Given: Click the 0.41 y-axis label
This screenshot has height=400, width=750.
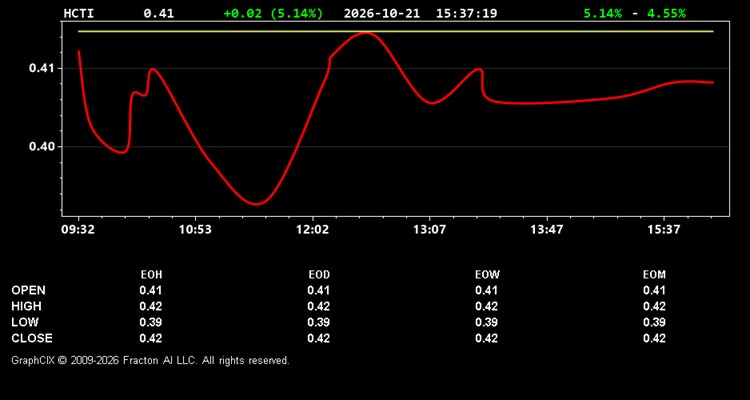Looking at the screenshot, I should (x=42, y=68).
